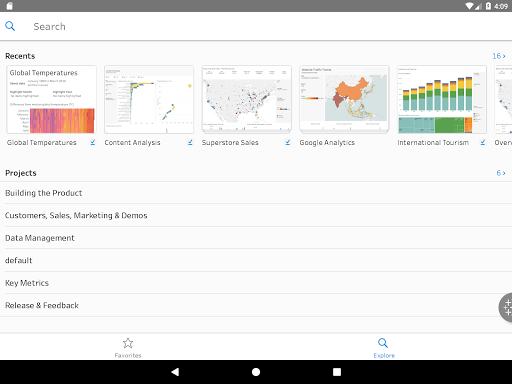Expand all 6 Projects
The height and width of the screenshot is (384, 512).
click(501, 173)
